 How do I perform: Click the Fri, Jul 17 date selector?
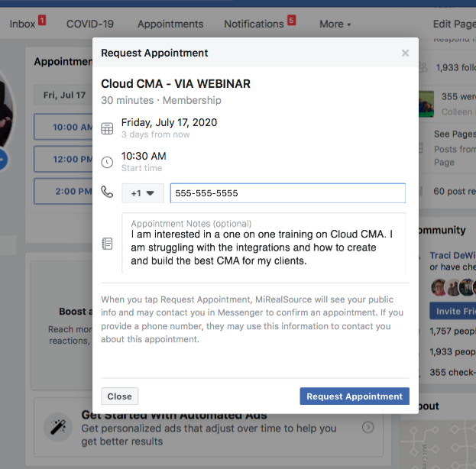tap(63, 95)
